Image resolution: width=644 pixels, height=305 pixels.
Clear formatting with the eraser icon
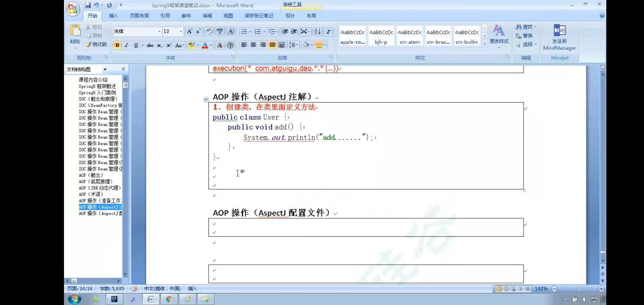click(209, 31)
